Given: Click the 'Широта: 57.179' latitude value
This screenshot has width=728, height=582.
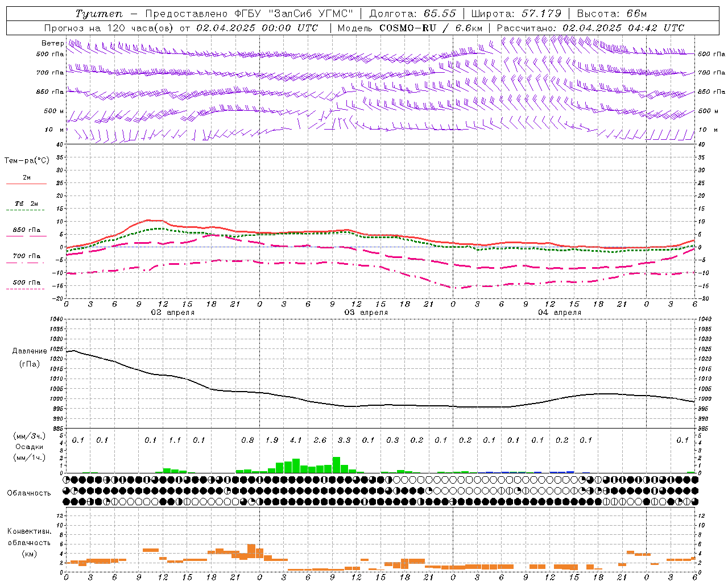Looking at the screenshot, I should coord(516,14).
